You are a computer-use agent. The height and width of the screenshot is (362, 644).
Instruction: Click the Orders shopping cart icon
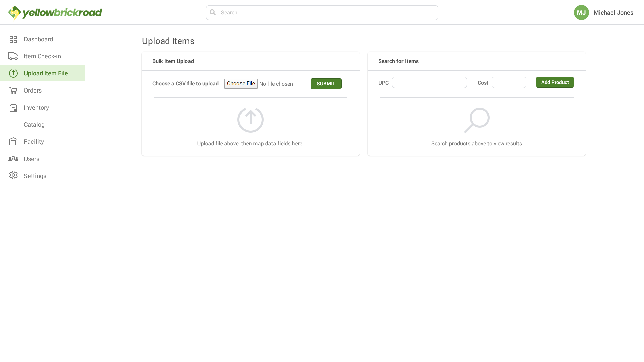(x=13, y=90)
